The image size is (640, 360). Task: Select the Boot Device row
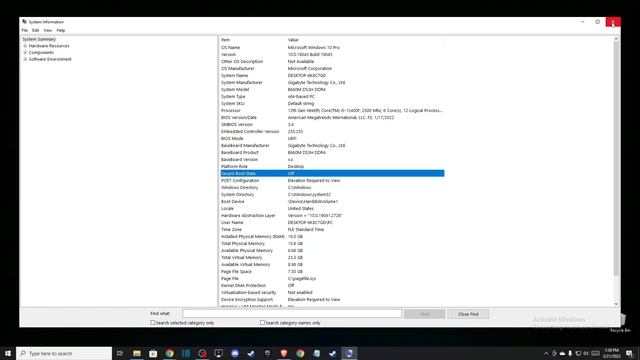332,202
